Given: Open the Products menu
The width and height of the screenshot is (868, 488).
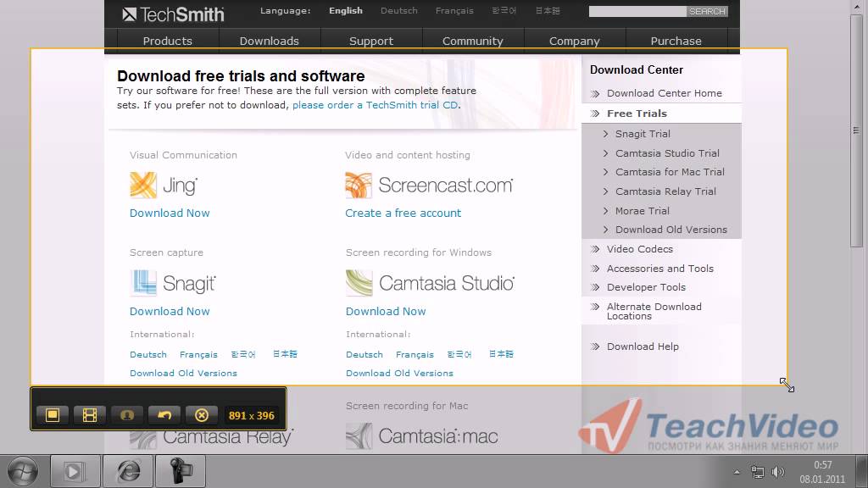Looking at the screenshot, I should 168,41.
